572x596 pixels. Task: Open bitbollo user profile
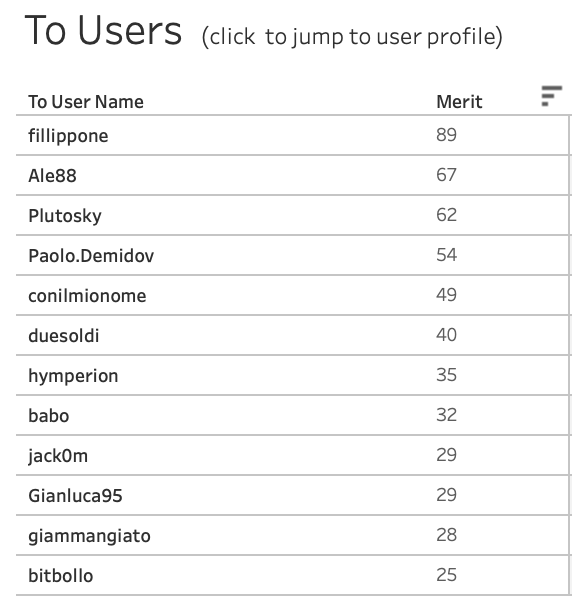[x=61, y=575]
